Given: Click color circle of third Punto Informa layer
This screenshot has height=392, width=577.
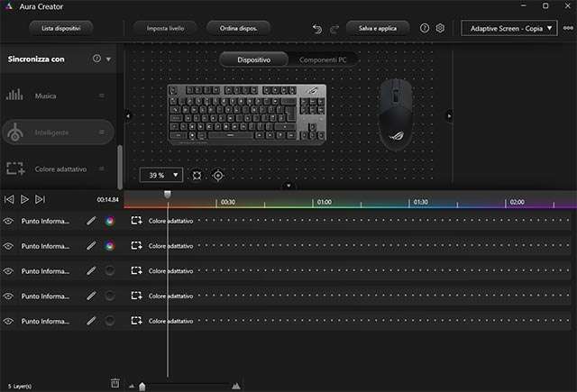Looking at the screenshot, I should [110, 270].
